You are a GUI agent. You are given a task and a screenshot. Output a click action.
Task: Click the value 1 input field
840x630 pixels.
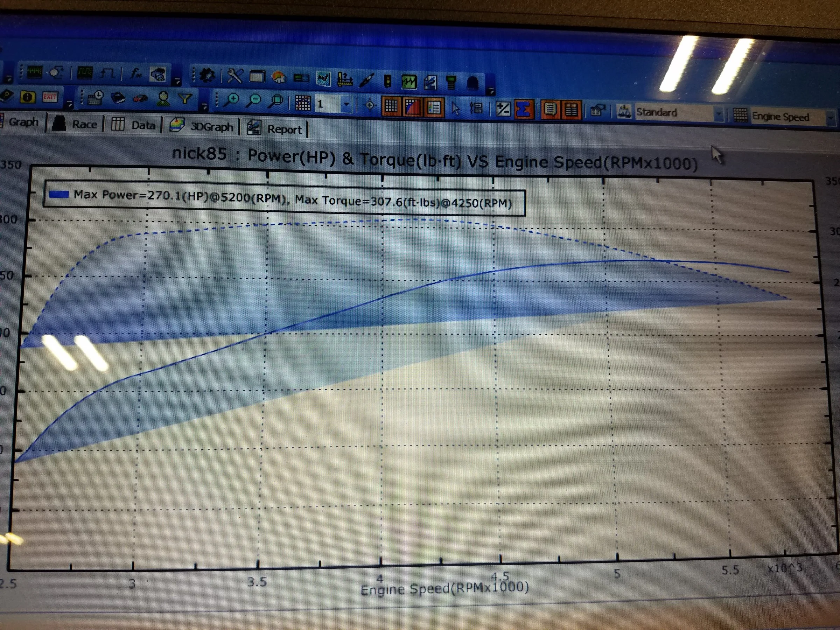329,104
